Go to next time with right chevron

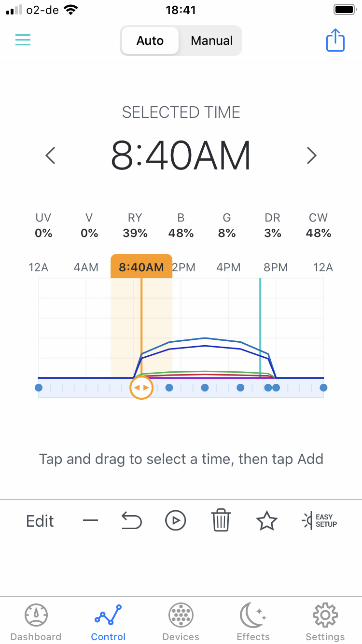pos(312,155)
